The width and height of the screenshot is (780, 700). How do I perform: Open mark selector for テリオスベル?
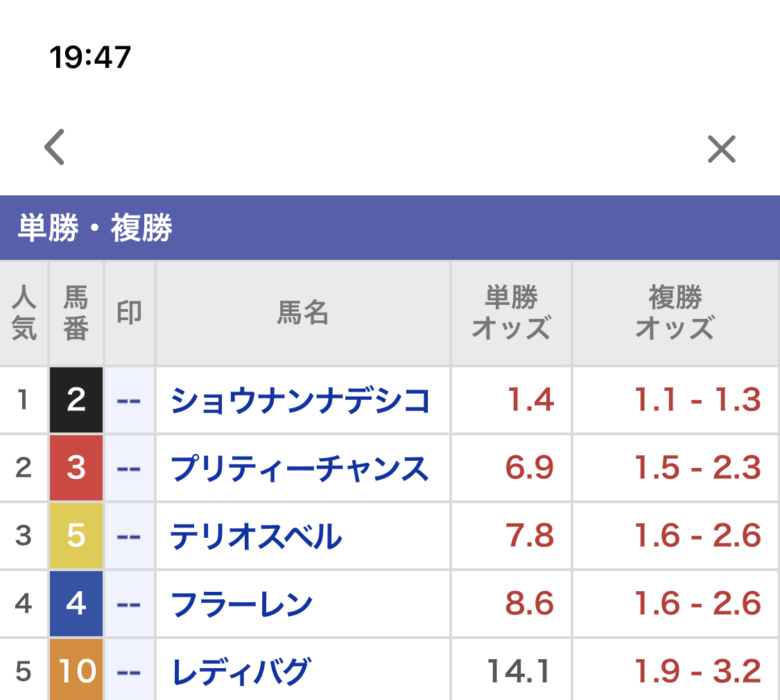coord(129,536)
